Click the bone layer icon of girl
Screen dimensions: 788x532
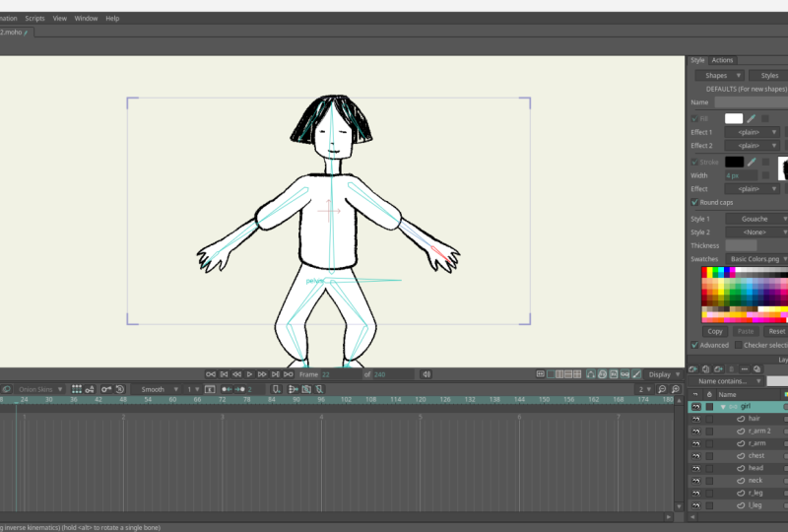pos(733,406)
